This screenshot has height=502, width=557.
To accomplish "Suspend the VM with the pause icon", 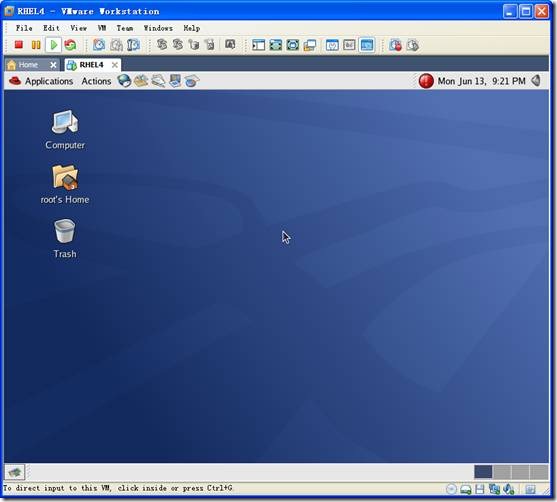I will click(36, 45).
